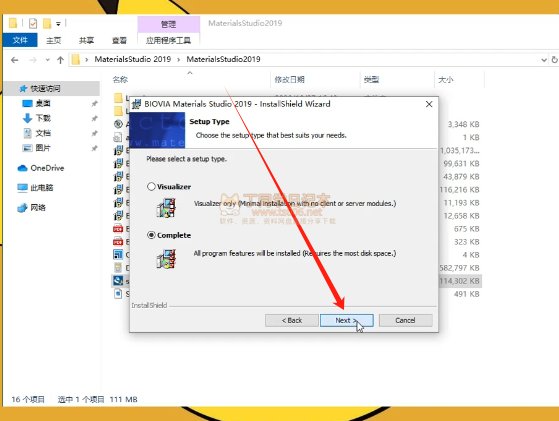Click the 桌面 desktop icon

[27, 103]
